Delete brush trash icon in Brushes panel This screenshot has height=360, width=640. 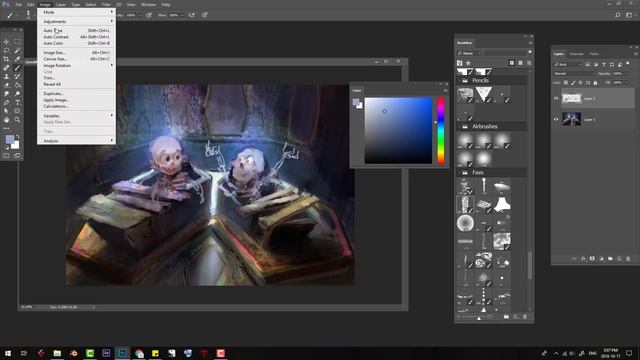525,316
